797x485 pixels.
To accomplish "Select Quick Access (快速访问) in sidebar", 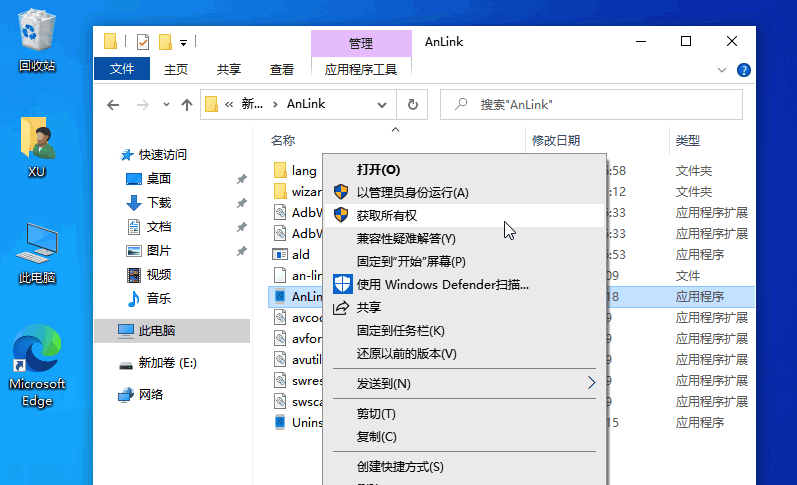I will pyautogui.click(x=163, y=155).
